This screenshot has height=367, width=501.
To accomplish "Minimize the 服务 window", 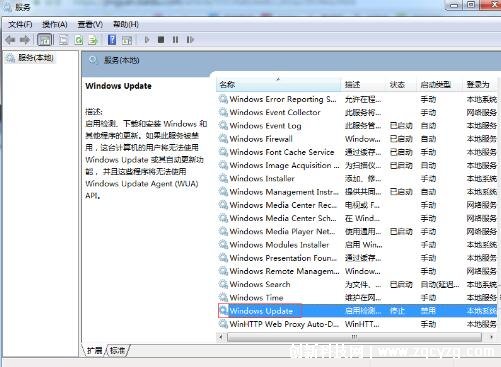I will click(x=455, y=5).
